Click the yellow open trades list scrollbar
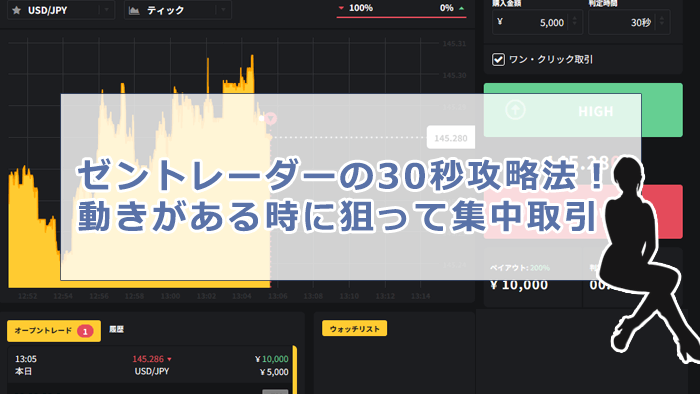Screen dimensions: 700x394 294,369
